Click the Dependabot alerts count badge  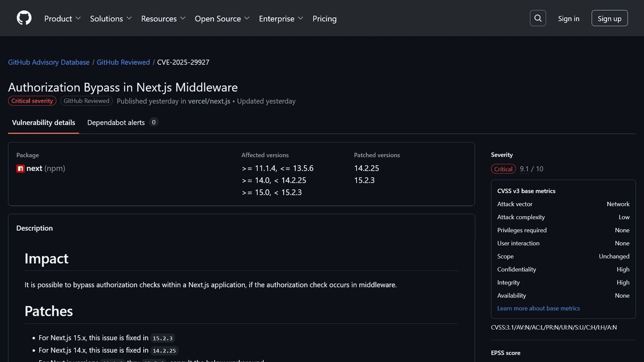pyautogui.click(x=154, y=122)
